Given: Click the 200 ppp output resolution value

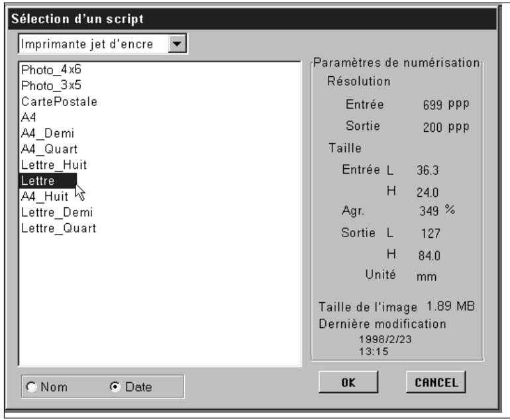Looking at the screenshot, I should (446, 127).
